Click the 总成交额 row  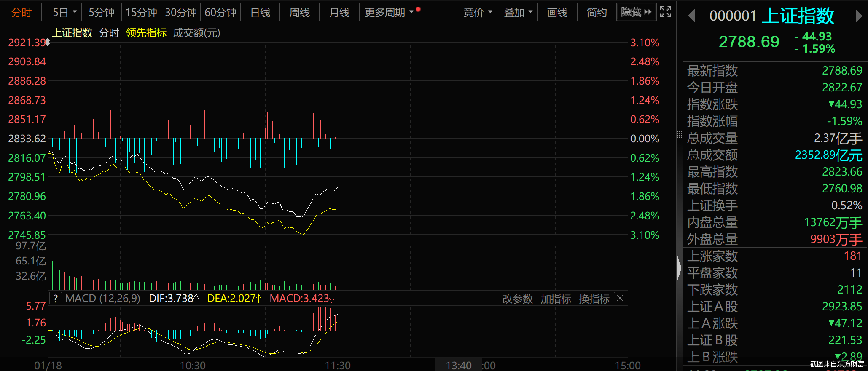775,155
